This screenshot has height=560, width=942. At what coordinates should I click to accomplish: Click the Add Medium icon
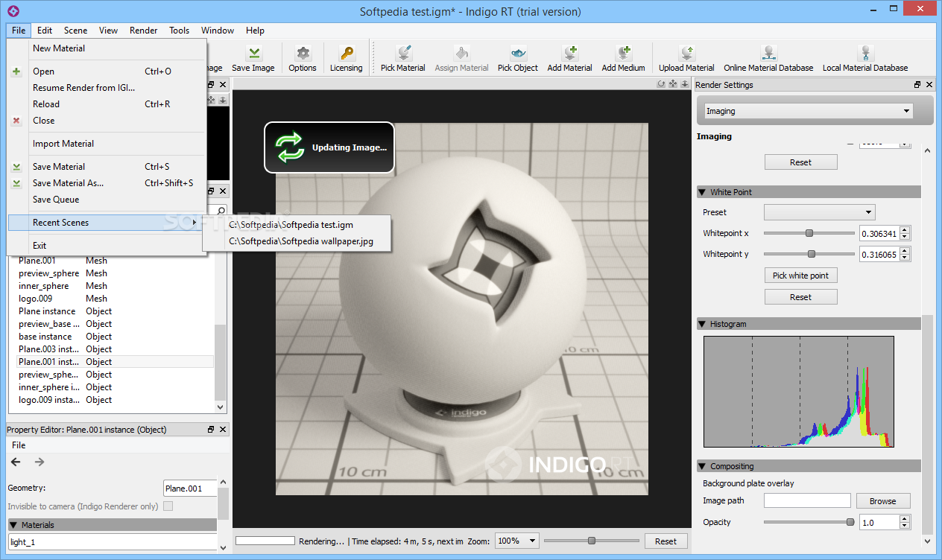(624, 53)
